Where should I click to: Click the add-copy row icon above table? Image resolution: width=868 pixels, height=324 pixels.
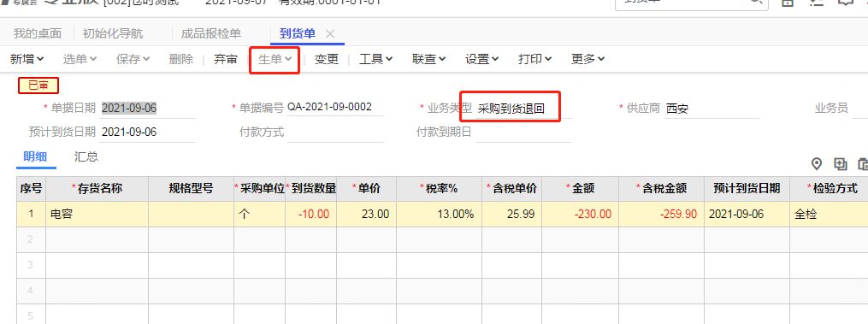click(841, 164)
